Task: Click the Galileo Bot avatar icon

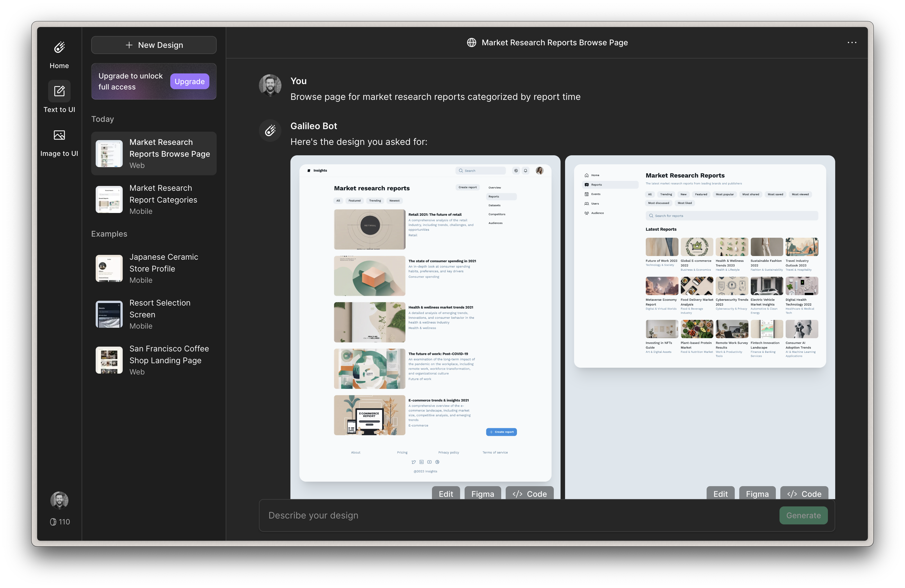Action: pyautogui.click(x=270, y=131)
